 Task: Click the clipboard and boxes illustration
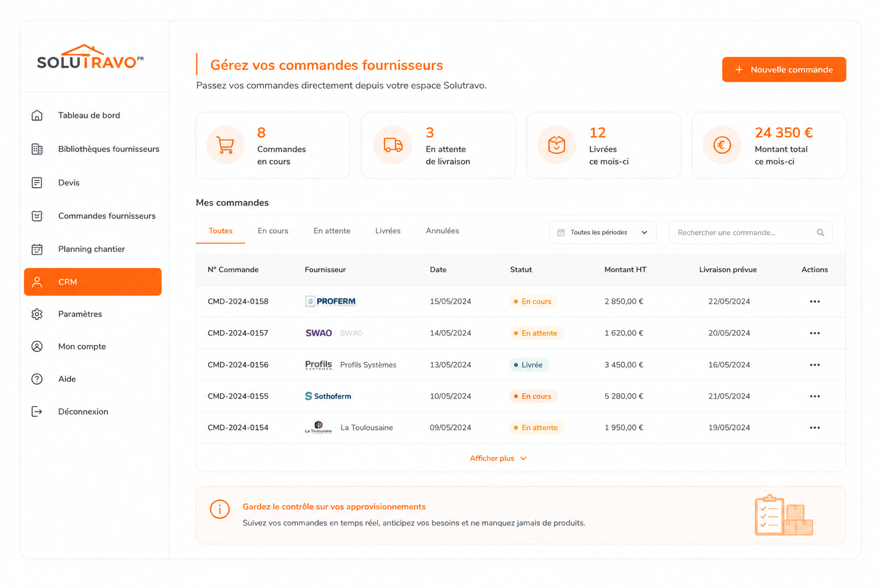click(x=784, y=515)
